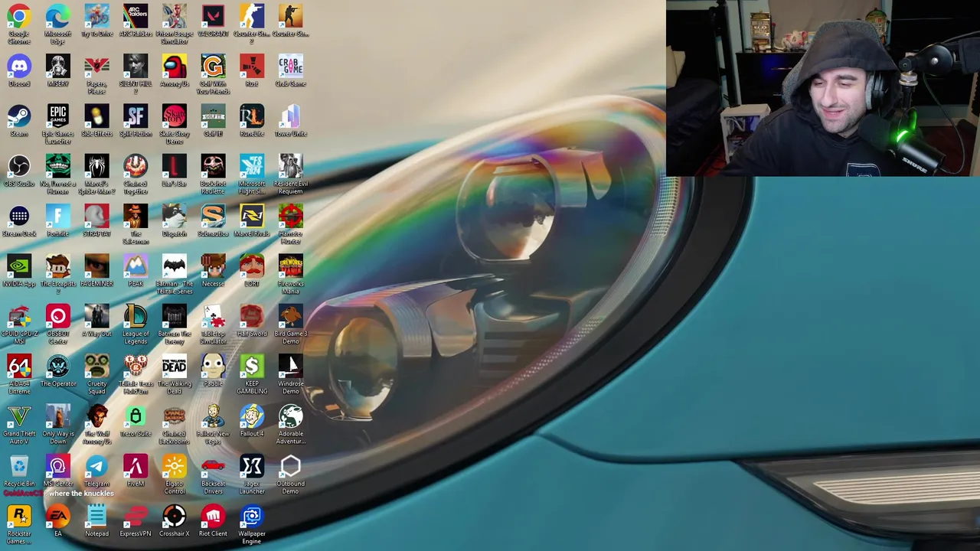Select the Golf It! icon
This screenshot has height=551, width=980.
point(213,116)
